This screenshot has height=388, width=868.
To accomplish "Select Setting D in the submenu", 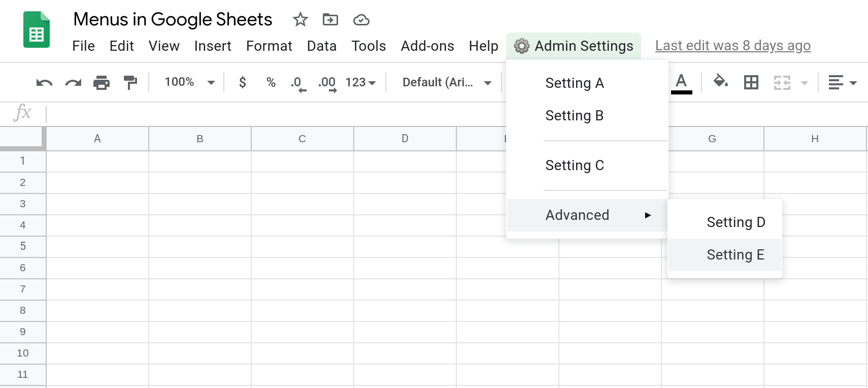I will (725, 222).
